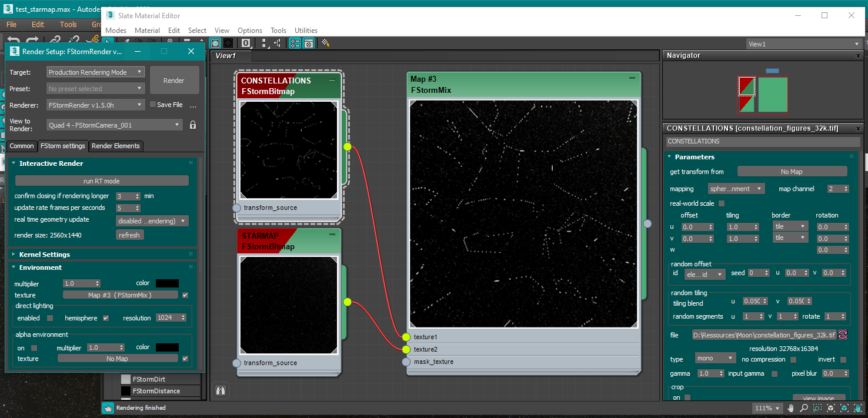Click the lock icon next to View to Render
Viewport: 868px width, 418px height.
[192, 125]
